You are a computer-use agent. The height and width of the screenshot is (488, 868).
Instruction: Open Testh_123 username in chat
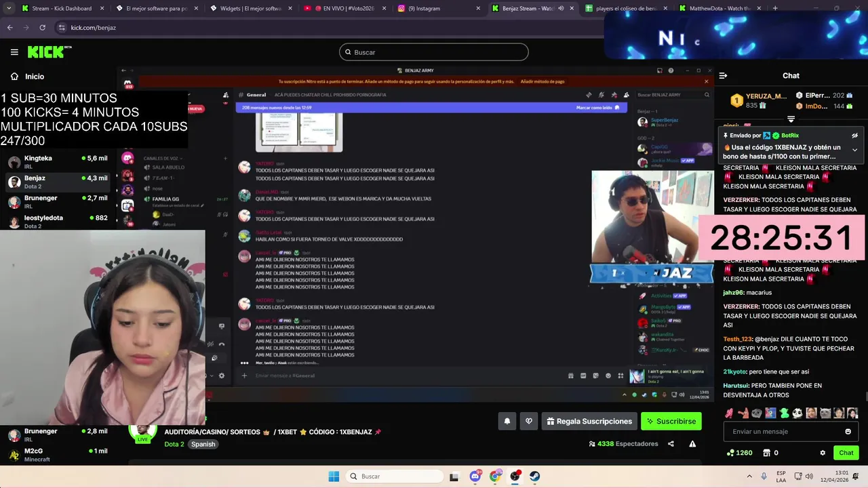738,339
